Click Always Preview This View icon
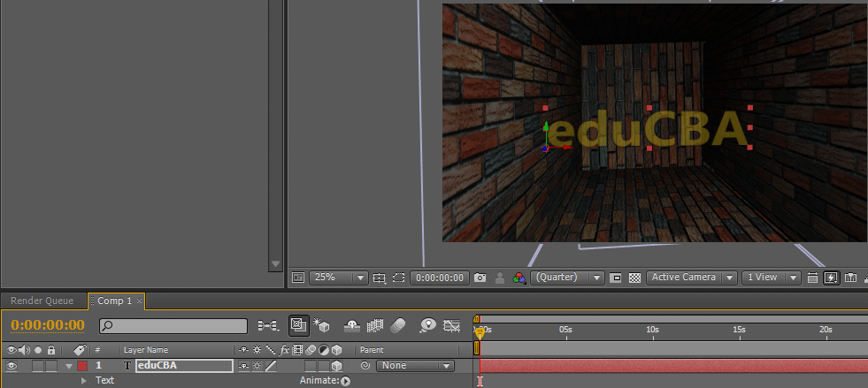868x388 pixels. (298, 278)
